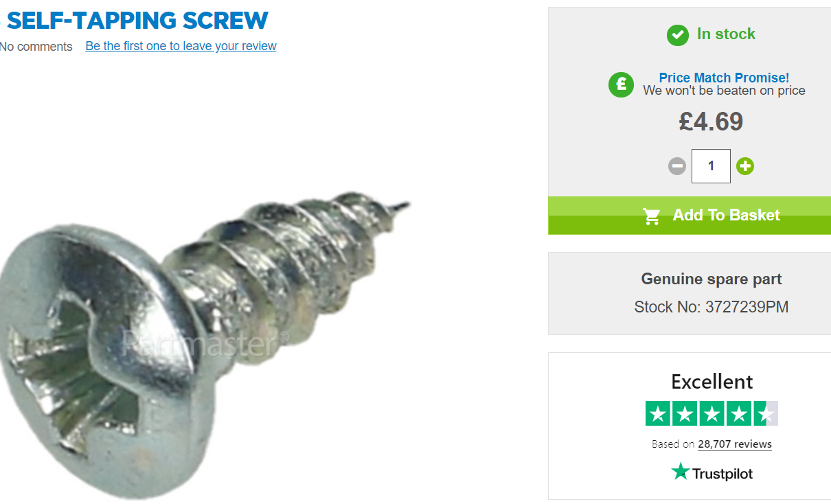Screen dimensions: 831x504
Task: Click the Stock No 3727239PM text
Action: [712, 307]
